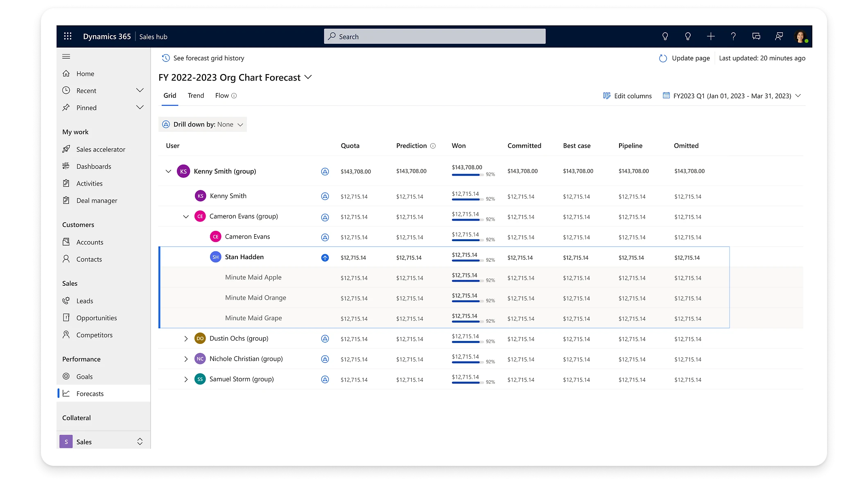Viewport: 868px width, 488px height.
Task: Open Opportunities in the sidebar
Action: [97, 318]
